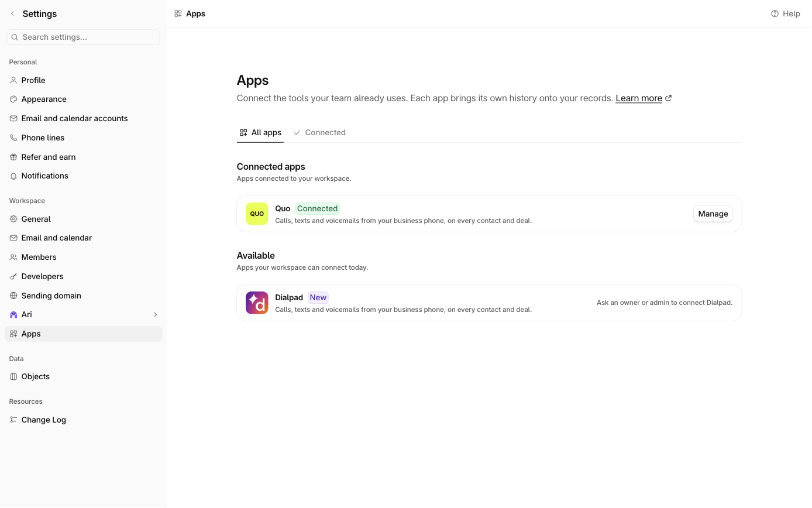Focus the Search settings field

coord(83,37)
